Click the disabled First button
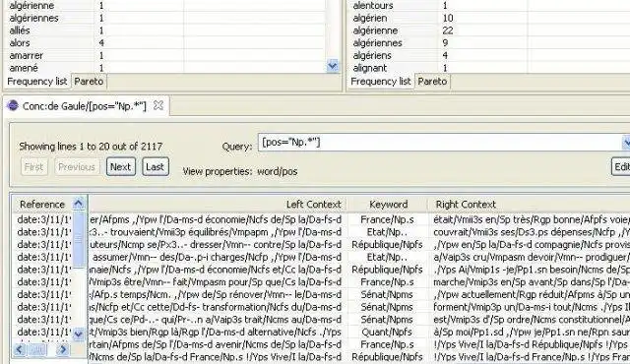Viewport: 630px width, 364px height. [x=33, y=166]
